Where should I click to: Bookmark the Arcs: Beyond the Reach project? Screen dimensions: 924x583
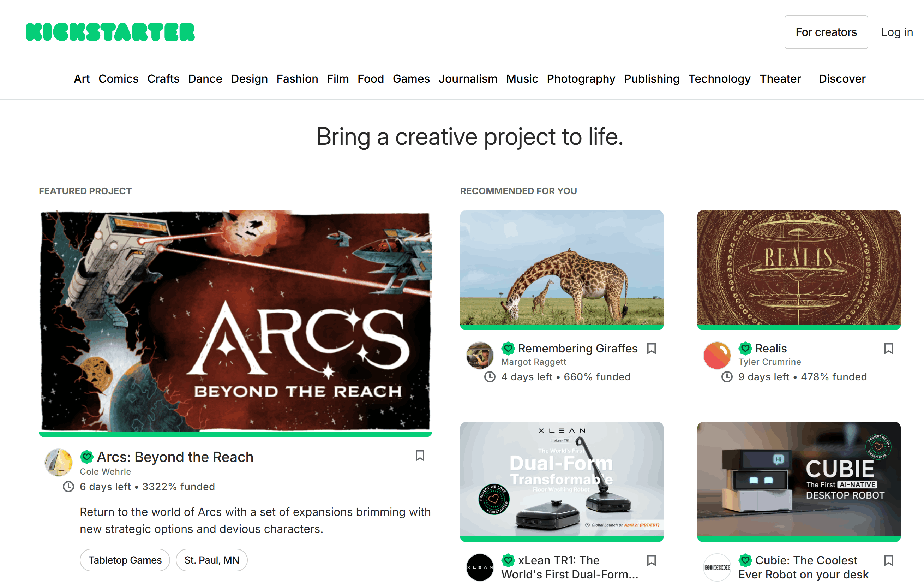[420, 456]
